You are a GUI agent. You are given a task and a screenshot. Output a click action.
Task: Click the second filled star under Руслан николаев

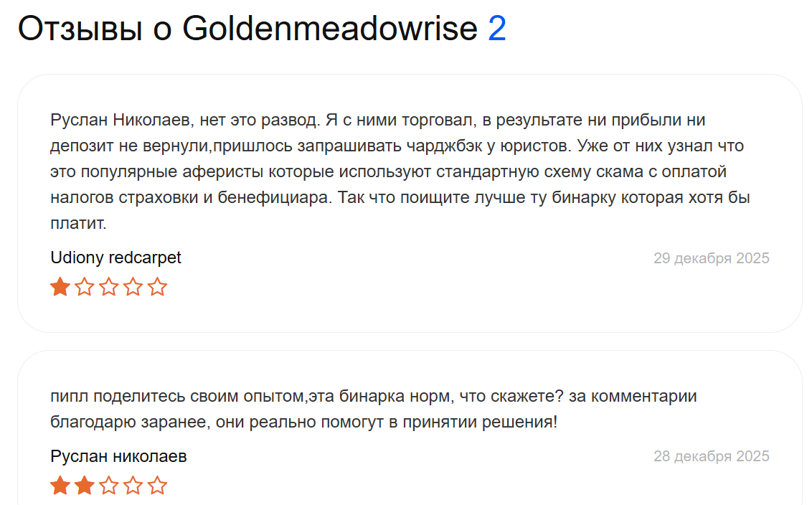tap(85, 486)
